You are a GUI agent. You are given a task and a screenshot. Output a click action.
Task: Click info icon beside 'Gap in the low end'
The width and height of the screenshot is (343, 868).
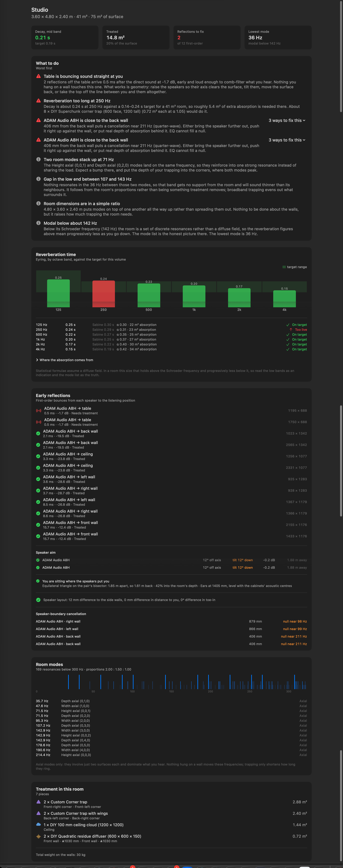click(38, 179)
